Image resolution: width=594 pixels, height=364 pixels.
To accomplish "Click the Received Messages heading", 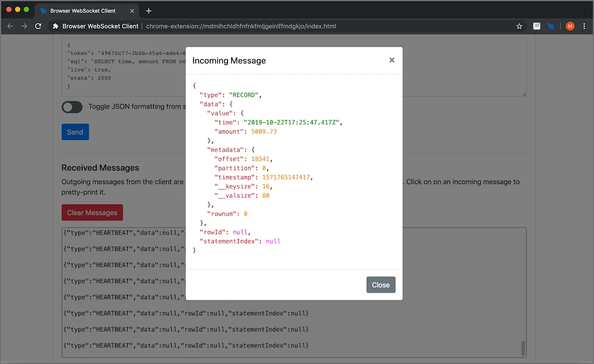I will pos(100,168).
